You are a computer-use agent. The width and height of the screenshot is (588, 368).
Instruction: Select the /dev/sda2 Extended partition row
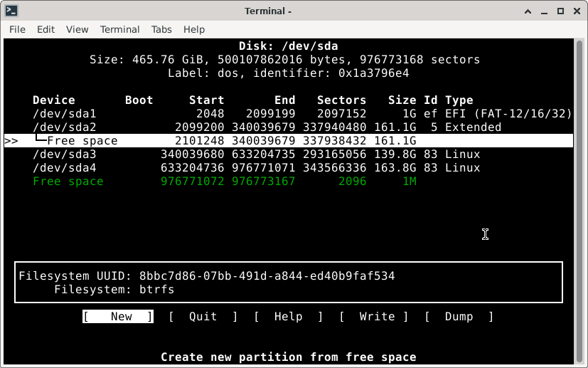(284, 127)
